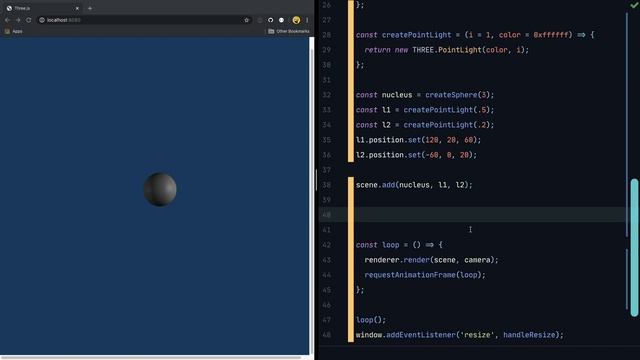Viewport: 640px width, 360px height.
Task: Click the browser forward arrow
Action: coord(18,20)
